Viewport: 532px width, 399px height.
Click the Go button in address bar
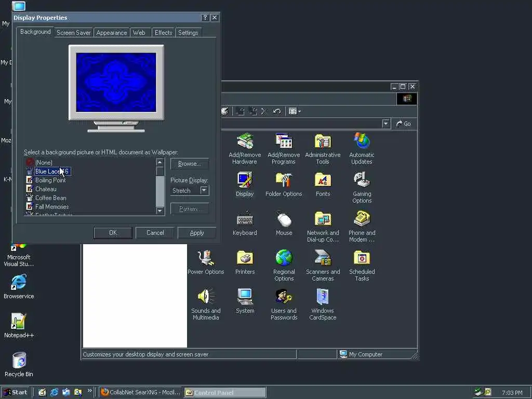tap(404, 124)
